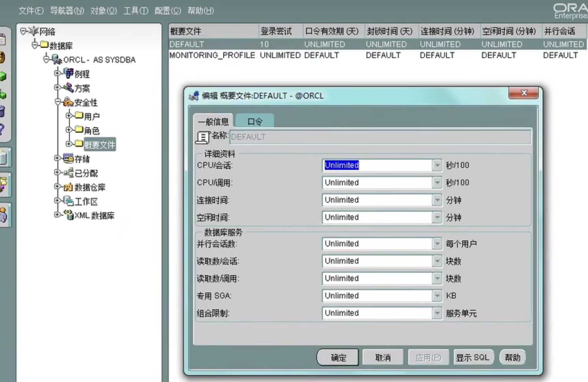Image resolution: width=588 pixels, height=382 pixels.
Task: Expand the XML 数据库 tree node
Action: point(57,214)
